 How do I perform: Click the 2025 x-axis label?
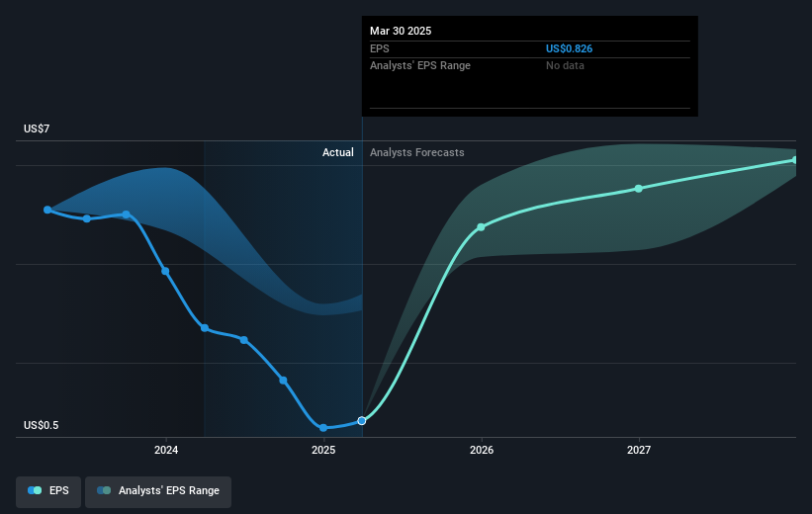323,450
